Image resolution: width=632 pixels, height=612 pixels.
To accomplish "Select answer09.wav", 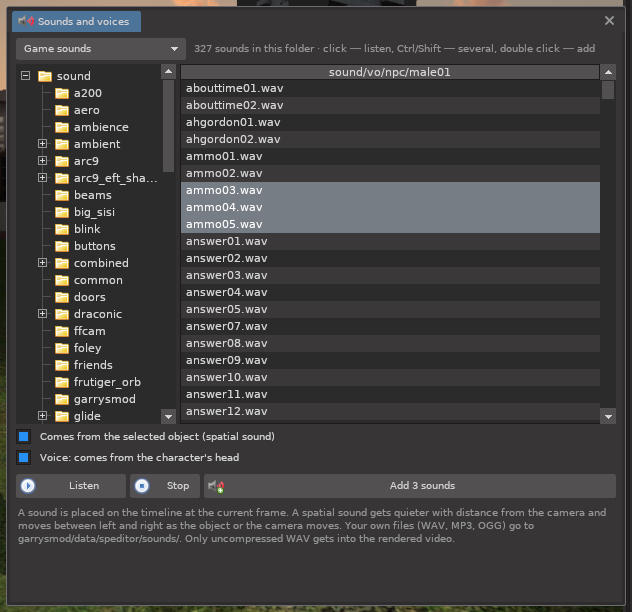I will 390,360.
